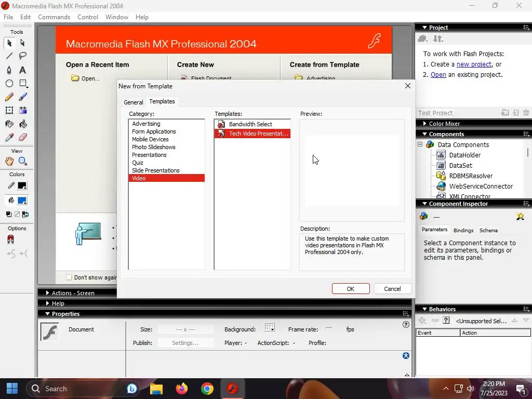The image size is (532, 399).
Task: Click the Swap Colors icon
Action: 25,215
